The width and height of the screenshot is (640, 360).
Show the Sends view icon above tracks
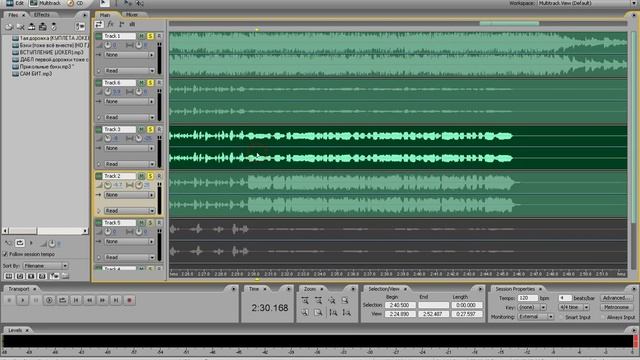[x=122, y=24]
